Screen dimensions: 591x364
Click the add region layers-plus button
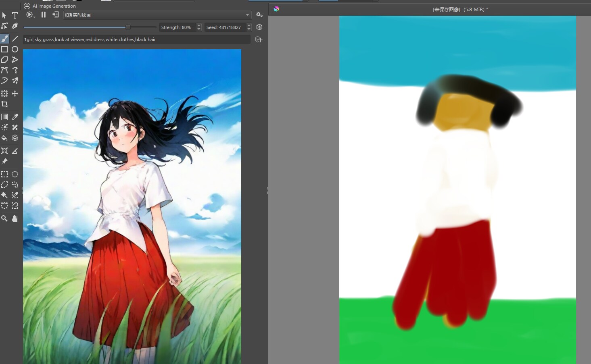tap(259, 40)
